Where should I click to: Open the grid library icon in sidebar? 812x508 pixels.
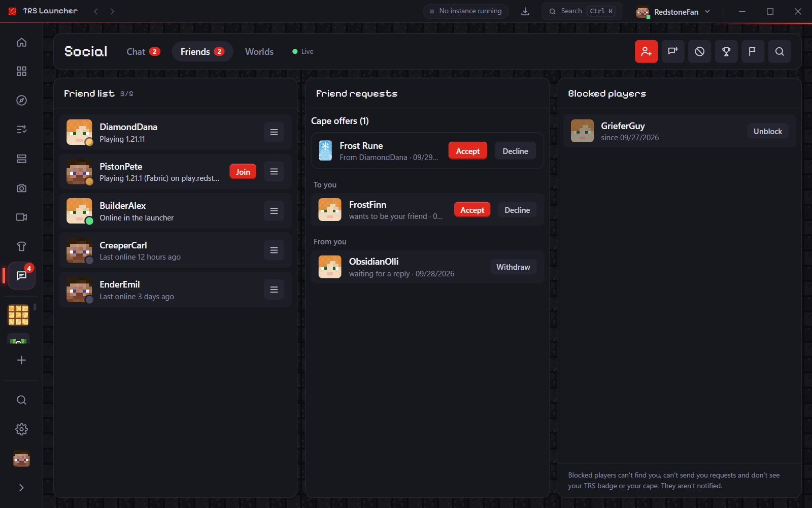(21, 71)
